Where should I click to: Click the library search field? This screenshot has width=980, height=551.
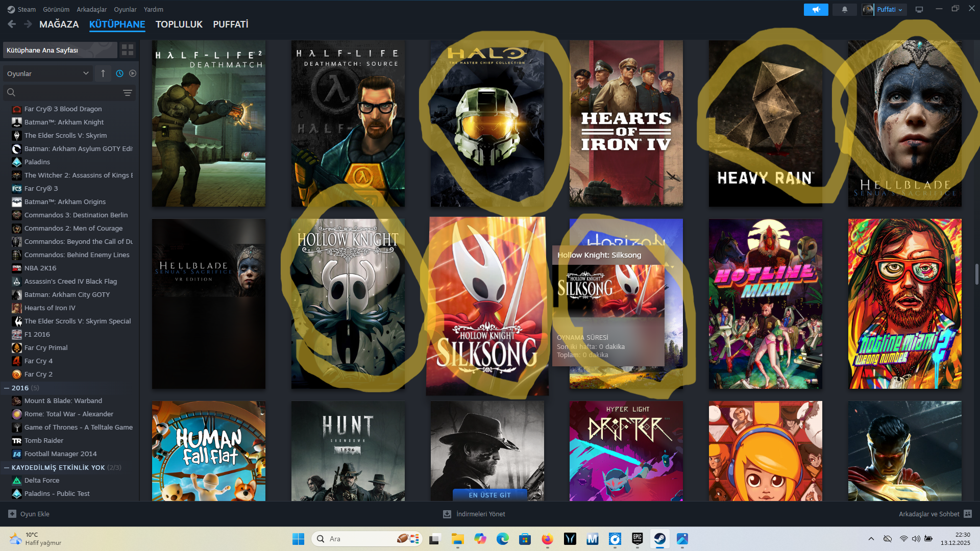(x=66, y=93)
